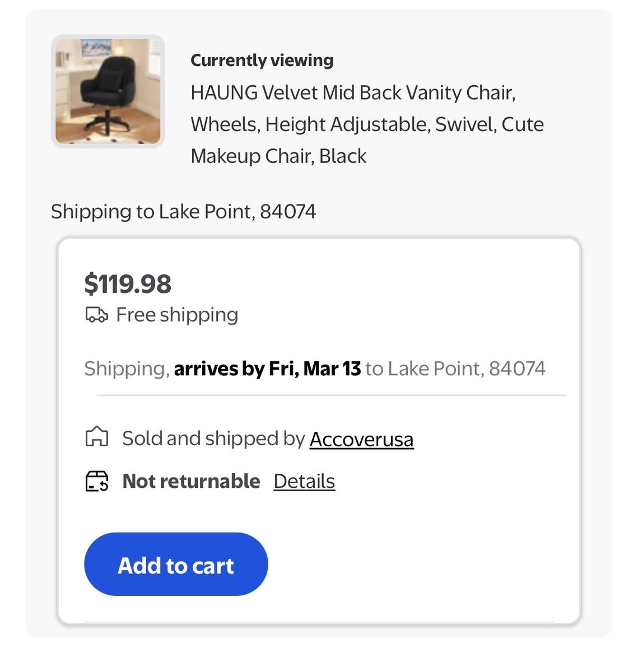This screenshot has width=638, height=672.
Task: Click the Free shipping text
Action: pos(177,315)
